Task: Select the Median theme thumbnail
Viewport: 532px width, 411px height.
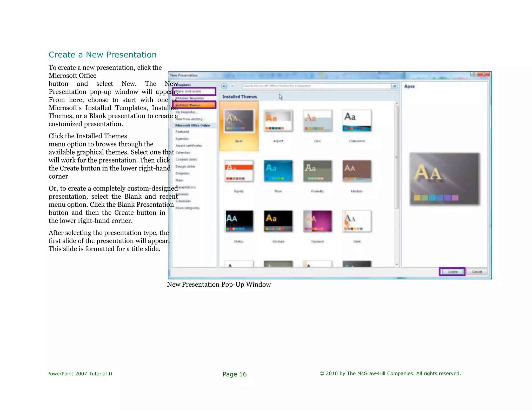Action: [x=357, y=171]
